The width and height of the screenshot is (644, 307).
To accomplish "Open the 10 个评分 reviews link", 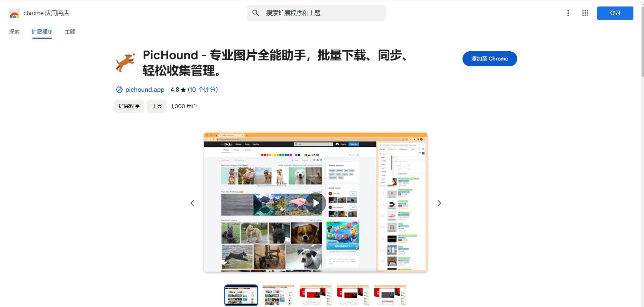I will click(x=203, y=90).
